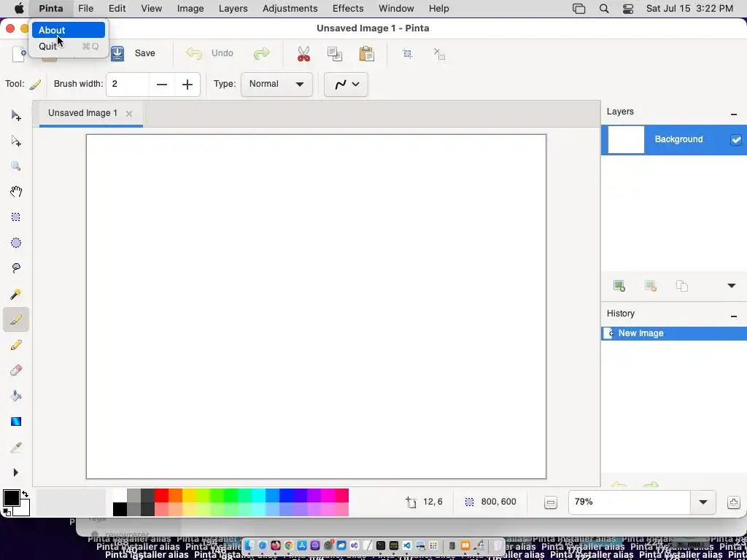
Task: Select the Paintbrush tool in toolbox
Action: 16,319
